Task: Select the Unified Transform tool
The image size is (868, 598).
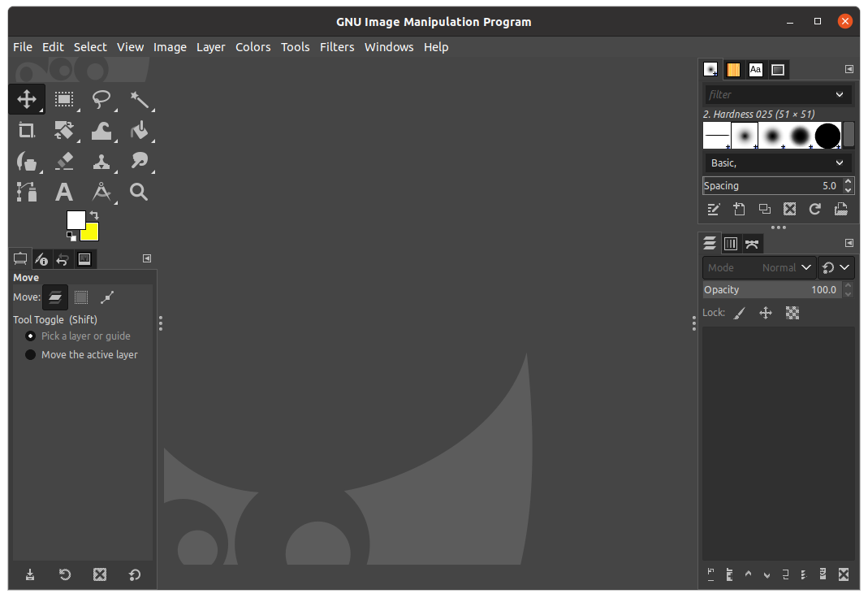Action: coord(64,131)
